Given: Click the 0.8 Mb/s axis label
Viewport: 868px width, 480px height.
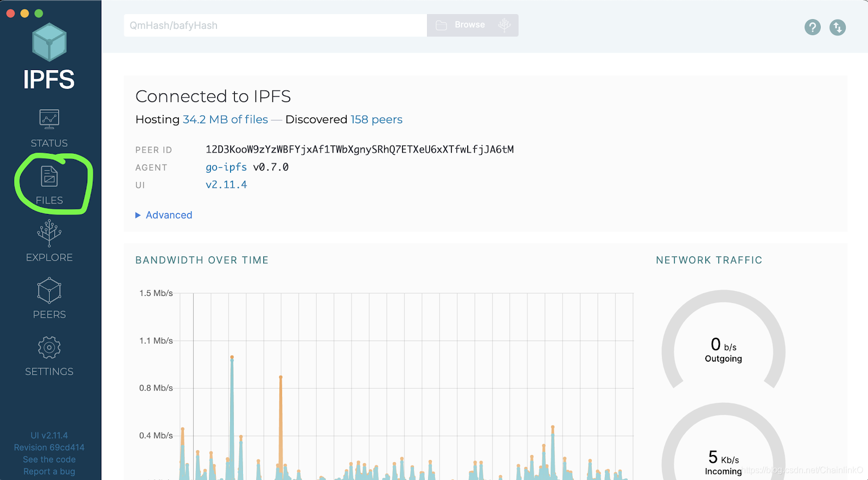Looking at the screenshot, I should click(x=156, y=388).
